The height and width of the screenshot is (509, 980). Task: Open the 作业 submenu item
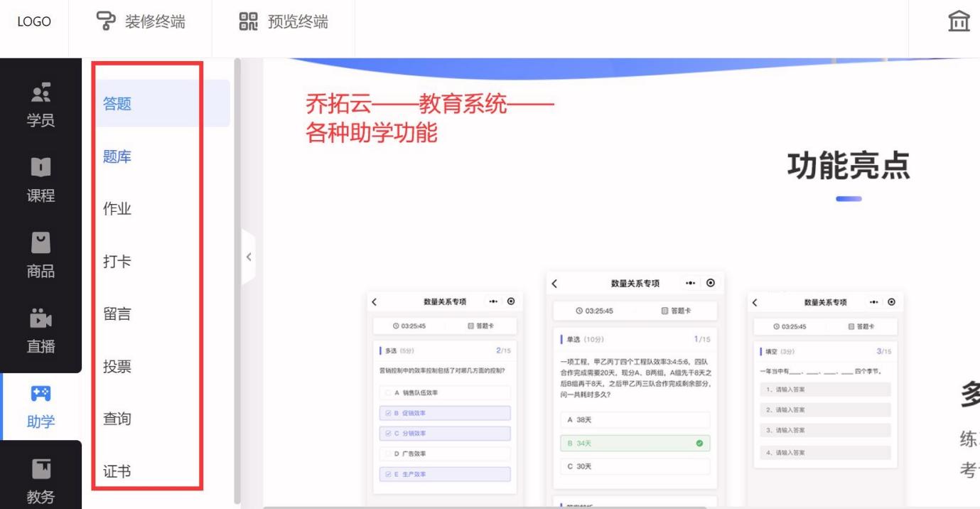coord(117,209)
